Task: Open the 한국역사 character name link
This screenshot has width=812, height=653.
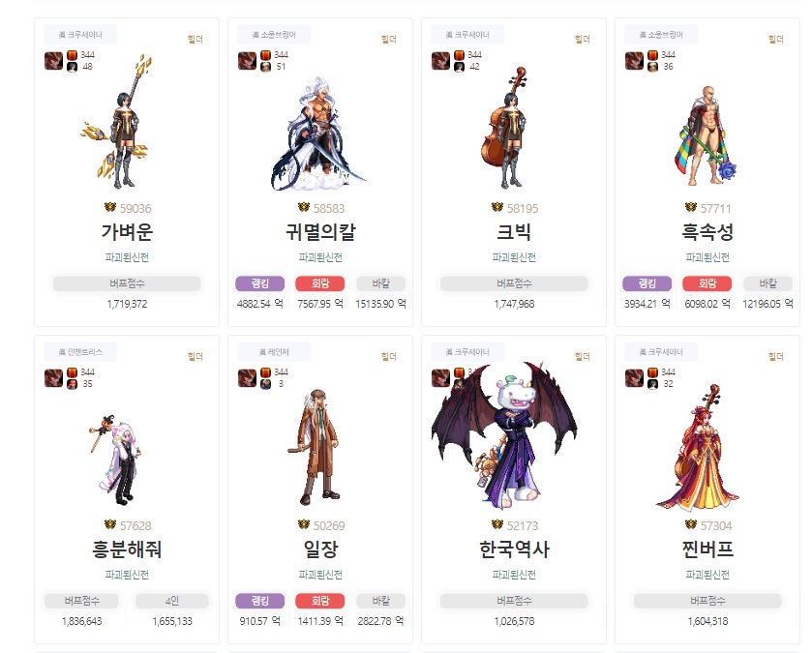Action: tap(514, 549)
